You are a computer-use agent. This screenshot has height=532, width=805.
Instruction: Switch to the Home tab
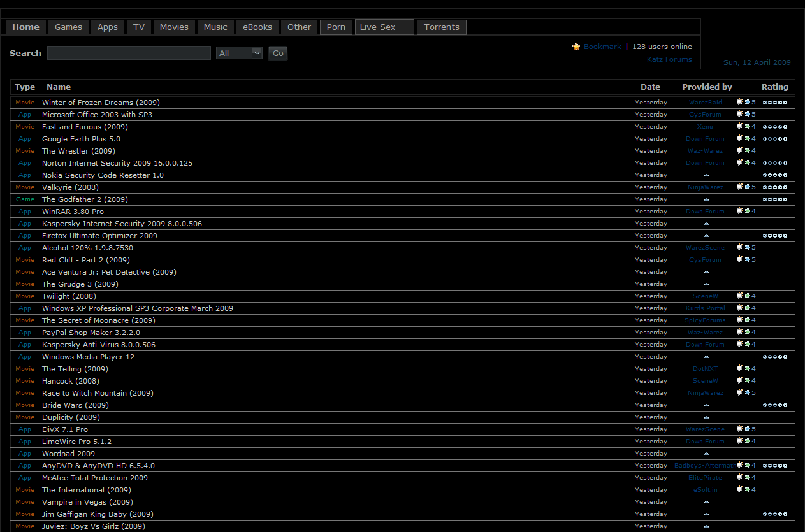click(26, 27)
